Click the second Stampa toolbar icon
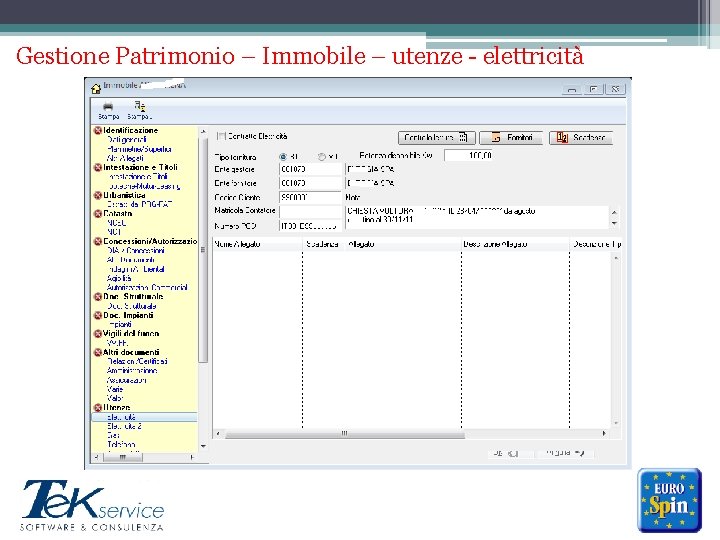This screenshot has height=540, width=720. click(x=139, y=106)
